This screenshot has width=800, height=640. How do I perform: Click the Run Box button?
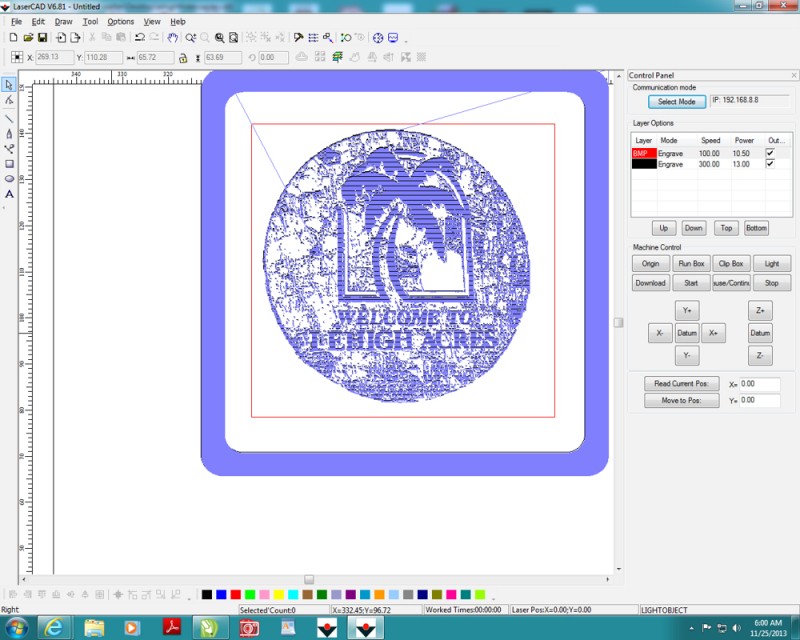pyautogui.click(x=691, y=264)
